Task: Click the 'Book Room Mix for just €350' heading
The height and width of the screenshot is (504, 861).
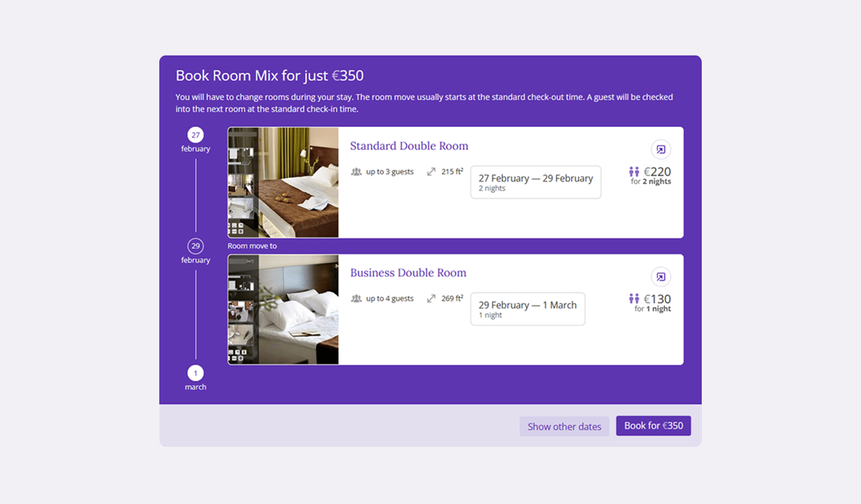Action: 270,76
